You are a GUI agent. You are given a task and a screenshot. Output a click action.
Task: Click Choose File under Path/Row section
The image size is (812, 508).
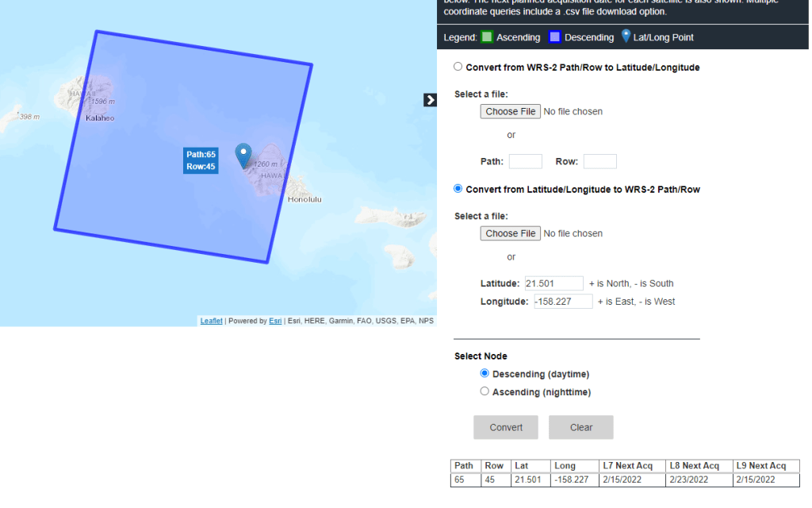[x=510, y=112]
